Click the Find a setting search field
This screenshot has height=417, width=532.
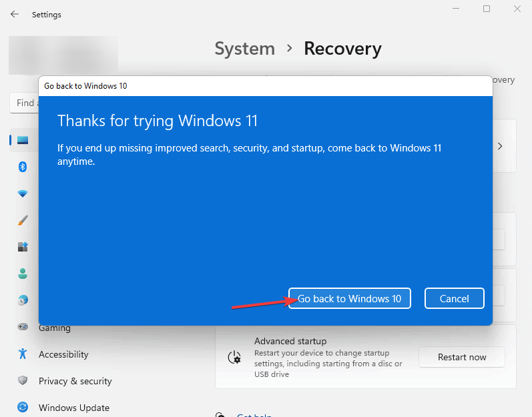(x=25, y=103)
